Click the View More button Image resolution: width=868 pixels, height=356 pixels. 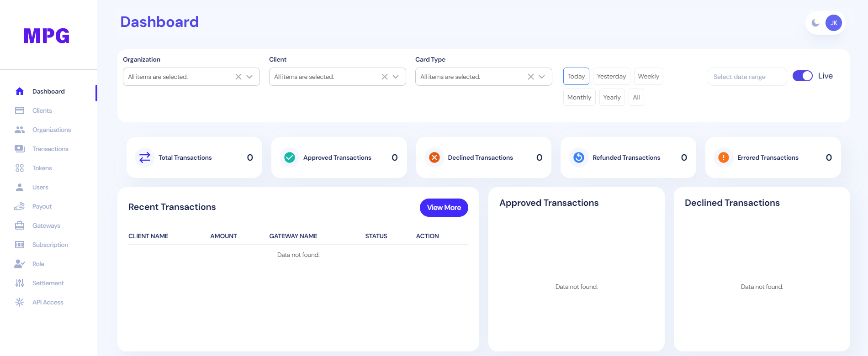[x=444, y=208]
